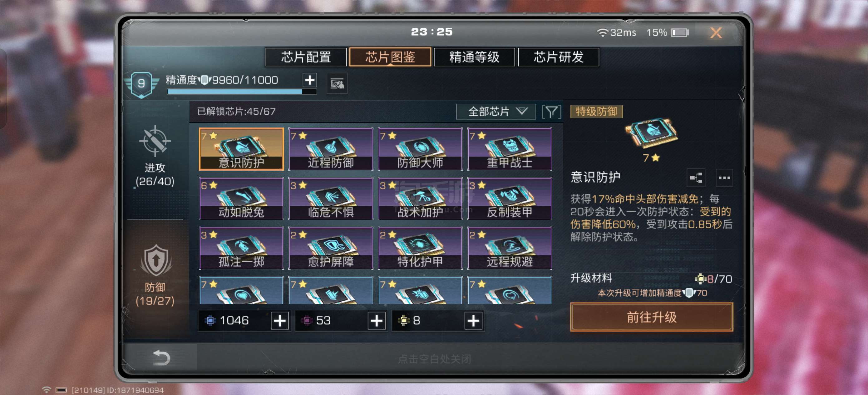Click the mastery progress bar
The height and width of the screenshot is (395, 868).
[242, 92]
